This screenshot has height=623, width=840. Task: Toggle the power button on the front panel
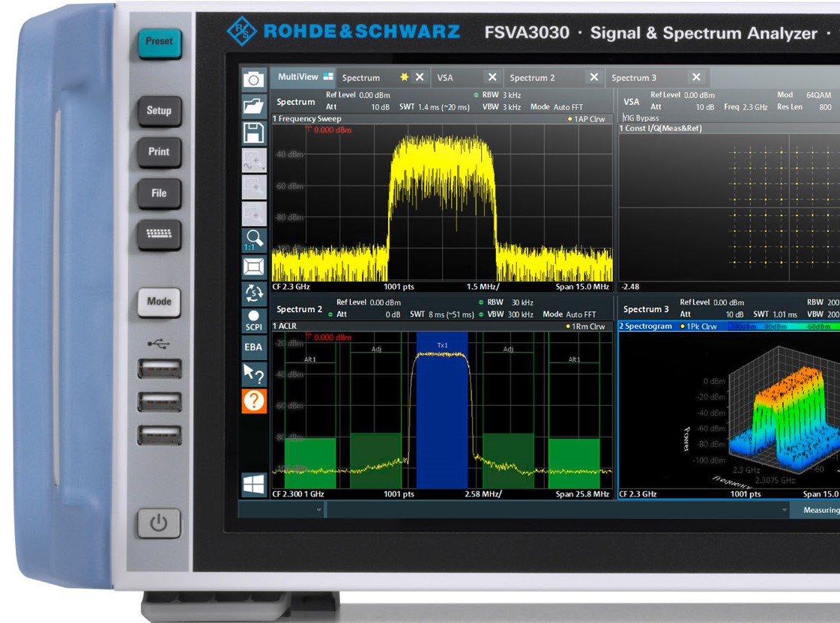(x=158, y=523)
